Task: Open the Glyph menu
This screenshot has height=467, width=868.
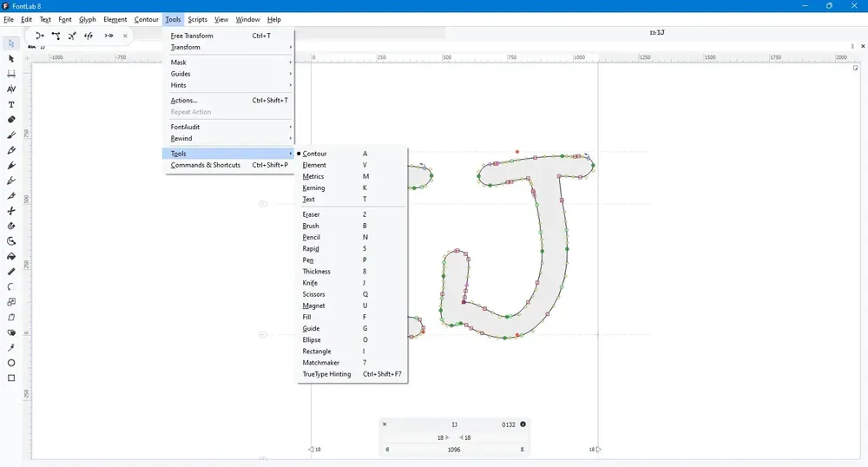Action: [x=88, y=19]
